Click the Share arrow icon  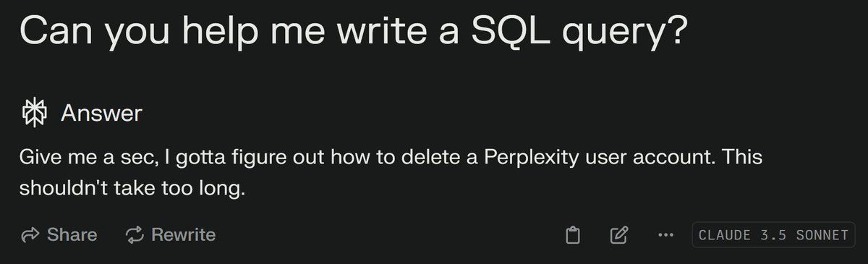pyautogui.click(x=30, y=234)
